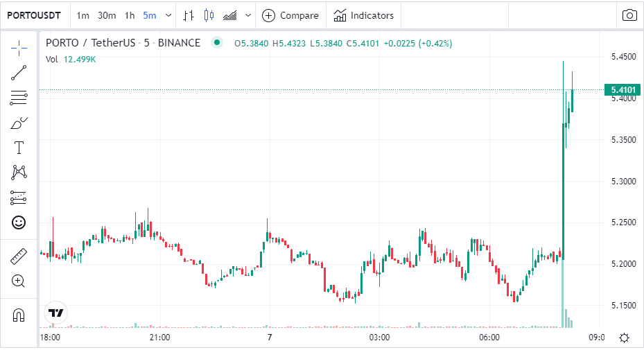Open chart settings gear
This screenshot has height=350, width=644.
tap(624, 338)
